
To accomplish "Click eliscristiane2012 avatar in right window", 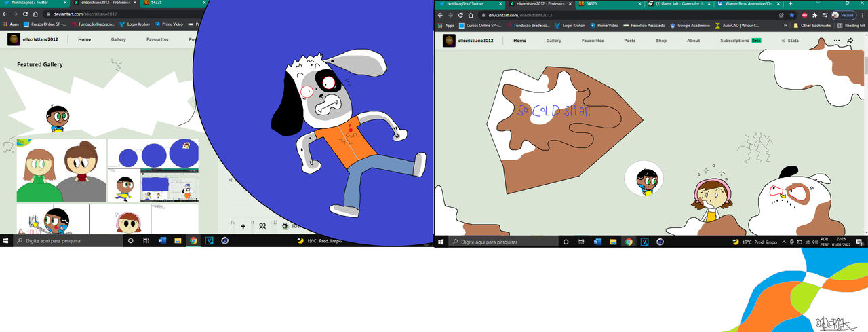I will click(x=449, y=41).
